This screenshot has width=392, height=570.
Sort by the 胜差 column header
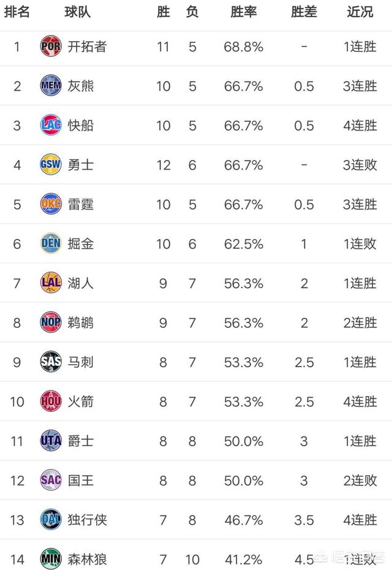(304, 12)
